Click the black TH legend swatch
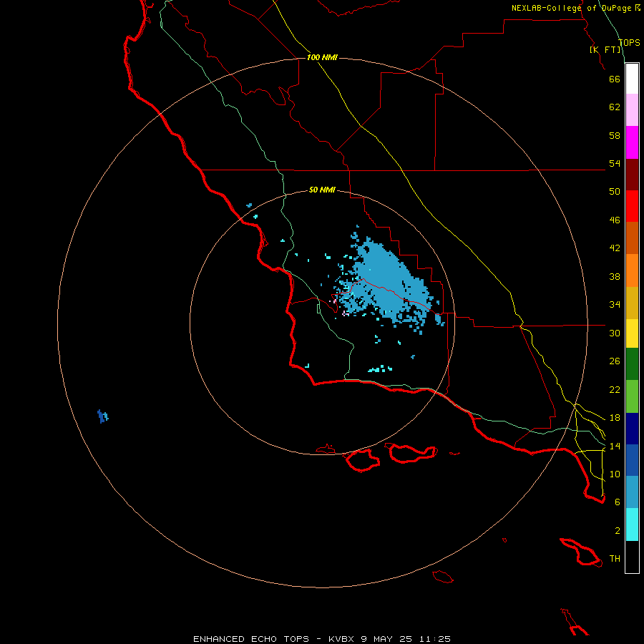 632,557
